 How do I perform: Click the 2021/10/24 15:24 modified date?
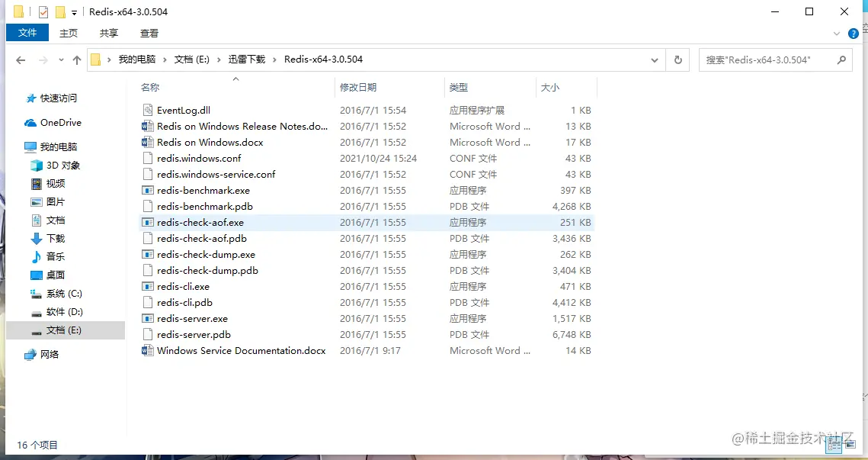pyautogui.click(x=379, y=159)
